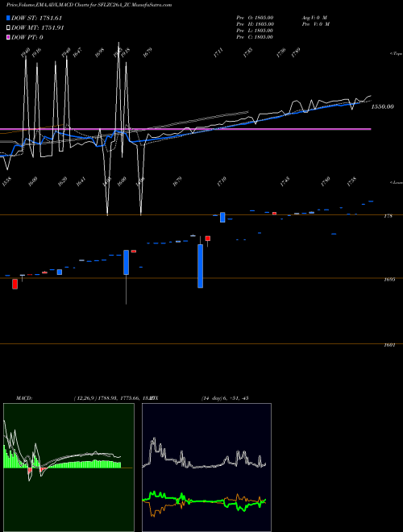The width and height of the screenshot is (403, 532).
Task: Click the ADX (14 day) values text
Action: 225,398
